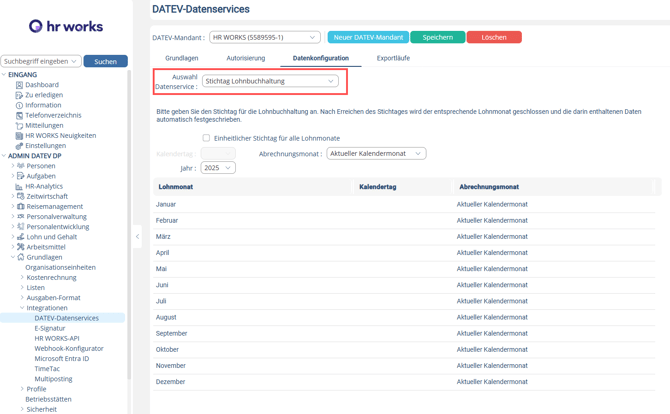Open the DATEV-Mandant dropdown

tap(265, 38)
